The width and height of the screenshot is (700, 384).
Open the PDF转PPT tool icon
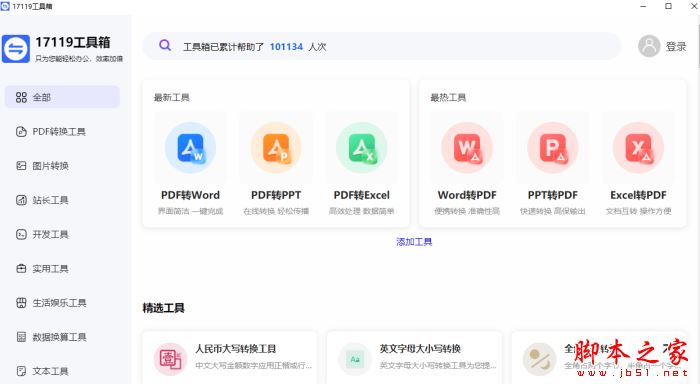click(x=276, y=148)
